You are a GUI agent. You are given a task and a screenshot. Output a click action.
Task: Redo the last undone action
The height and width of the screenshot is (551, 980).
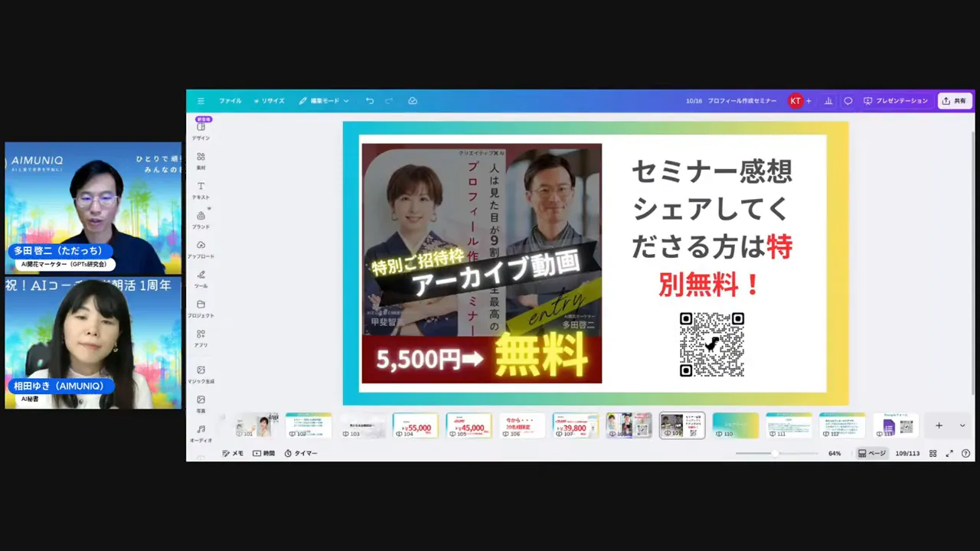pyautogui.click(x=389, y=101)
